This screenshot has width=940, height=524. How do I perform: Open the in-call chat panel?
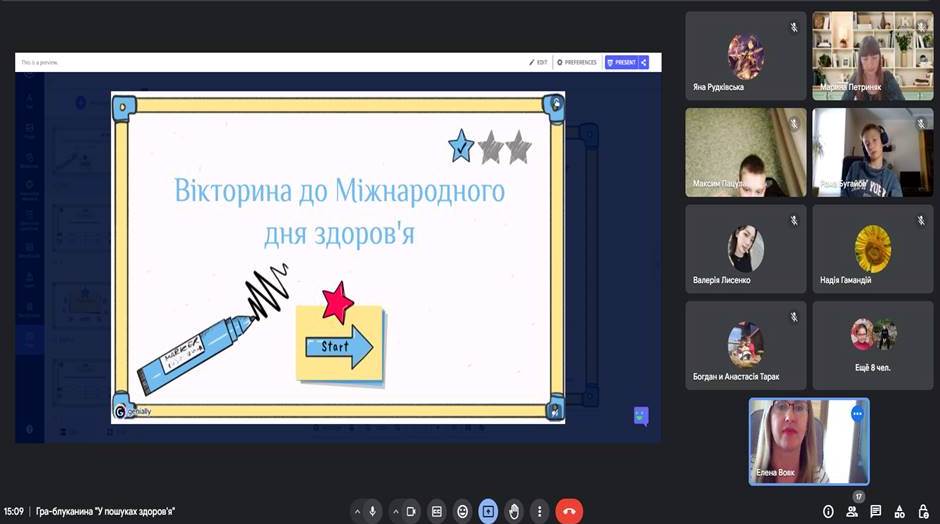pos(876,511)
